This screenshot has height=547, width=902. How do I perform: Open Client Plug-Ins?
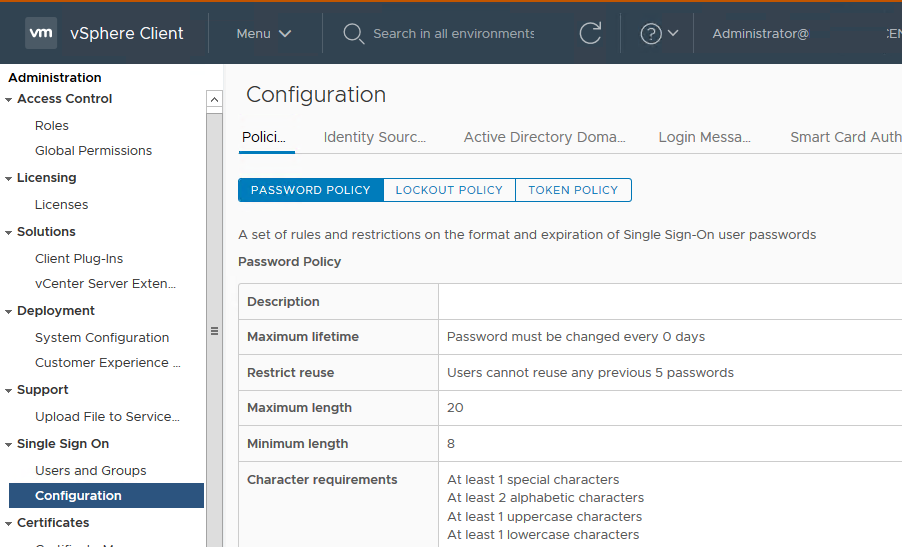pos(79,259)
